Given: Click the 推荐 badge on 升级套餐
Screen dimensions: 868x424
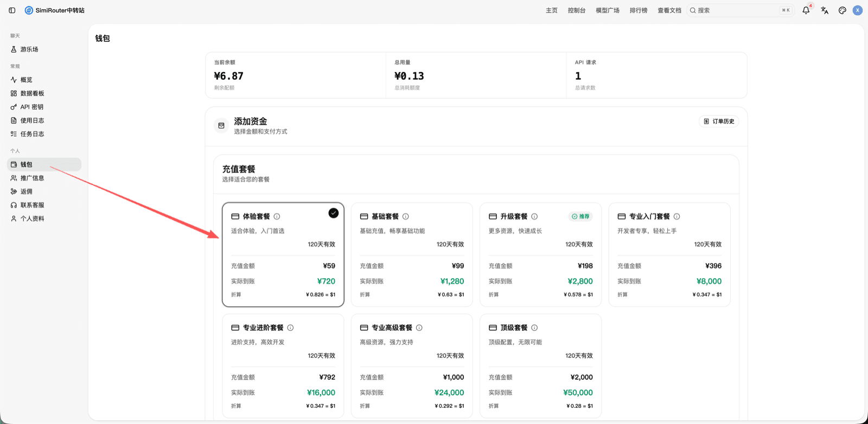Looking at the screenshot, I should [x=580, y=216].
